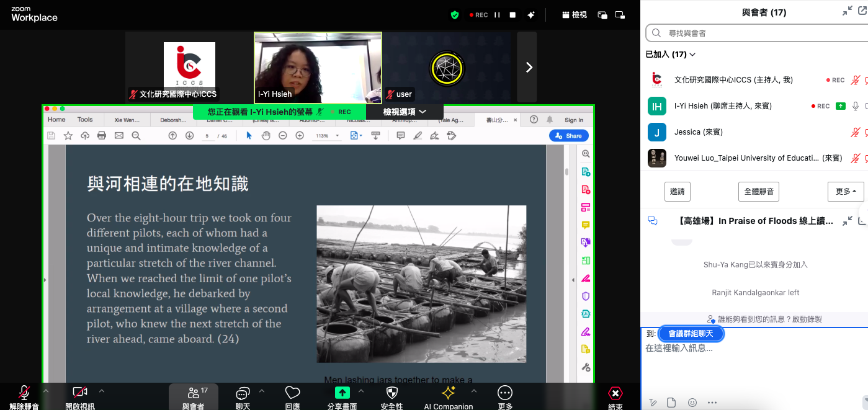Open the emoji picker in chat input
Viewport: 868px width, 410px height.
692,403
